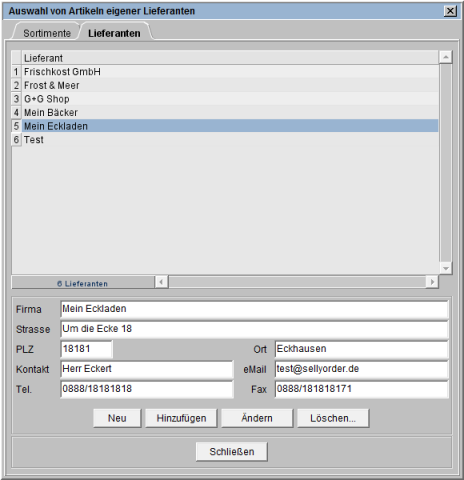Click the horizontal scrollbar right arrow
This screenshot has width=464, height=480.
[x=432, y=282]
